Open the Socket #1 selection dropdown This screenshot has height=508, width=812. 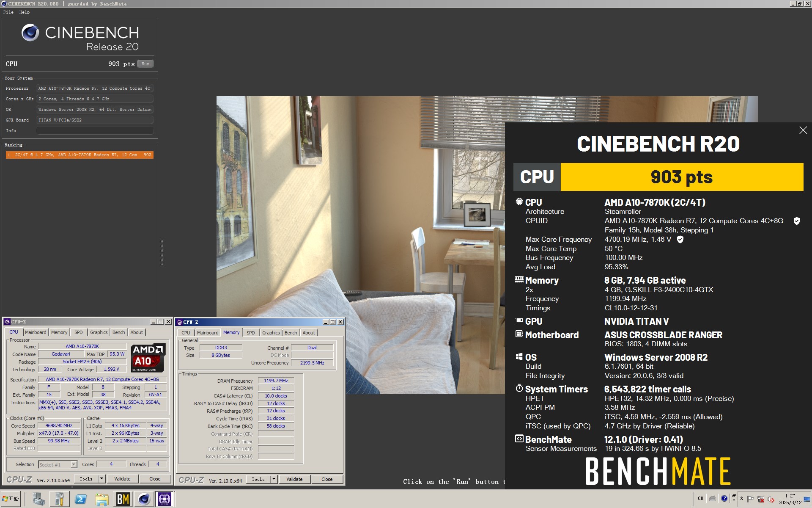point(58,464)
